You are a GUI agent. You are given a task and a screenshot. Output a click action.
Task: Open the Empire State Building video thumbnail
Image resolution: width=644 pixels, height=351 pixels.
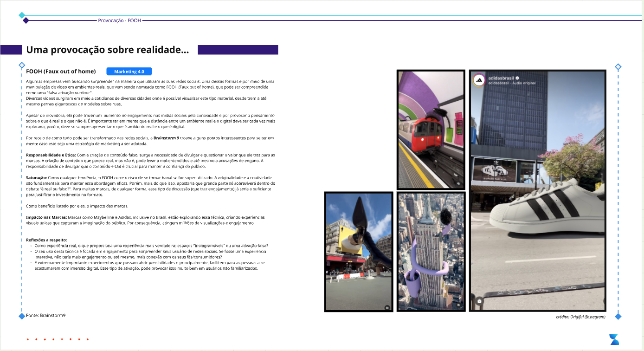click(431, 252)
